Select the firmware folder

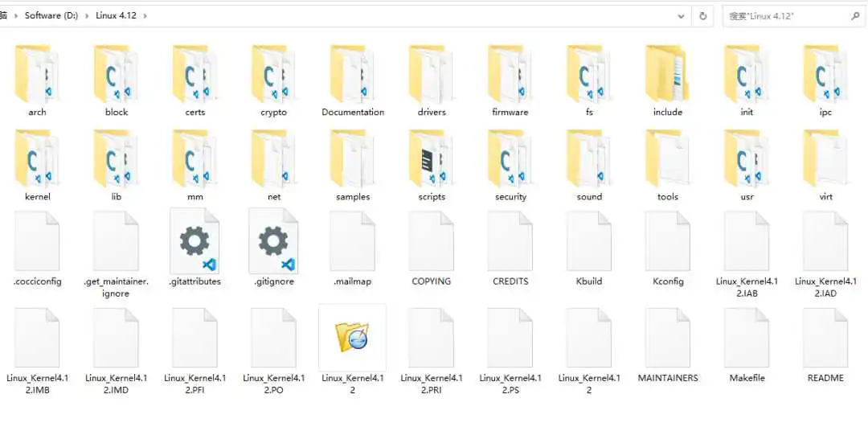pos(510,80)
